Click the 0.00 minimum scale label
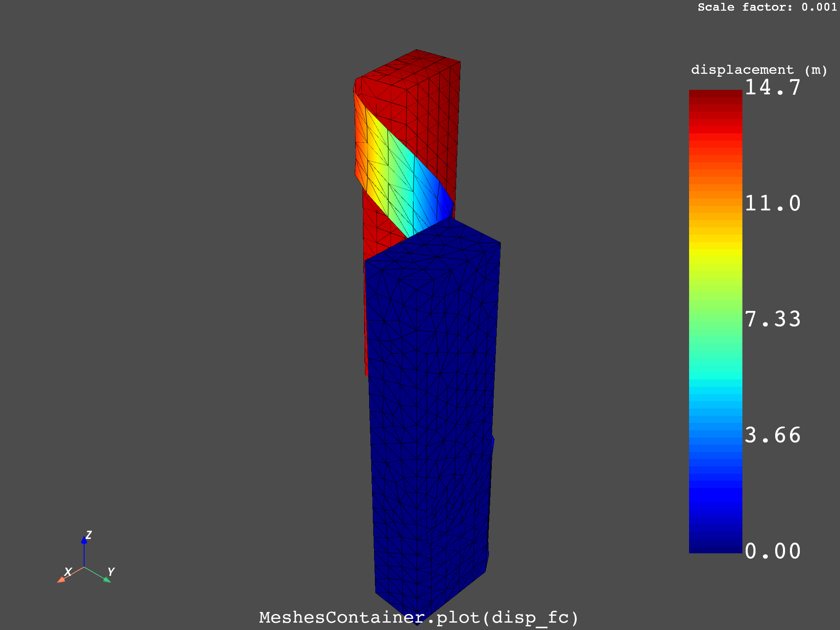 772,551
